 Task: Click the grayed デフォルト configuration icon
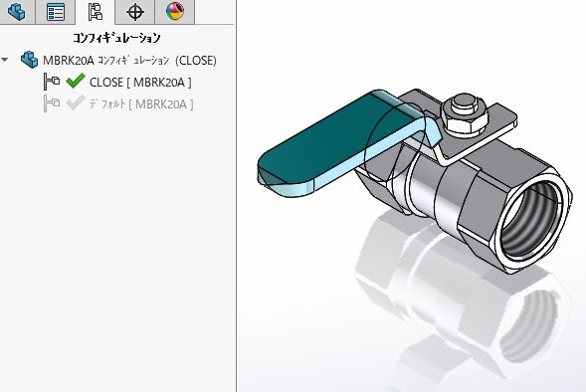[52, 103]
